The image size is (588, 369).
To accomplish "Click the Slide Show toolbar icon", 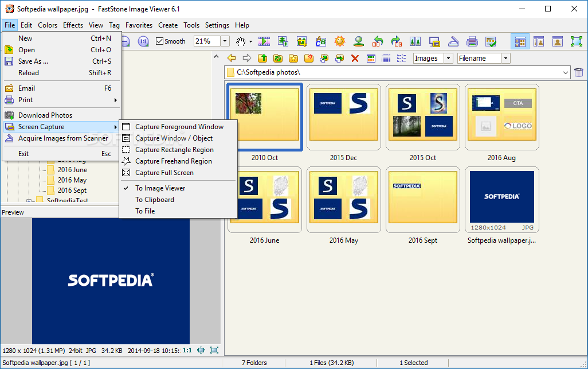I will point(264,41).
